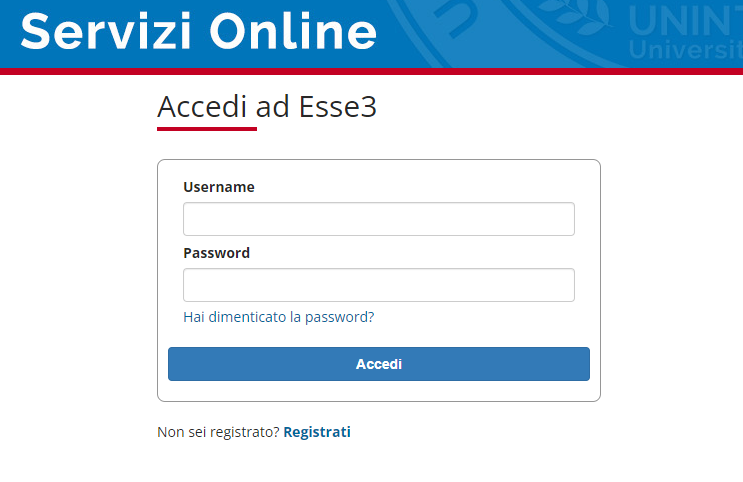Click the 'Universit' text under UNINT
Viewport: 743px width, 482px height.
[686, 49]
